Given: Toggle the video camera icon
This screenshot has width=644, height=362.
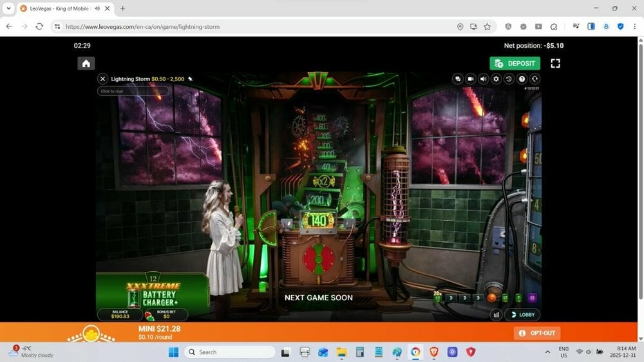Looking at the screenshot, I should (x=471, y=79).
